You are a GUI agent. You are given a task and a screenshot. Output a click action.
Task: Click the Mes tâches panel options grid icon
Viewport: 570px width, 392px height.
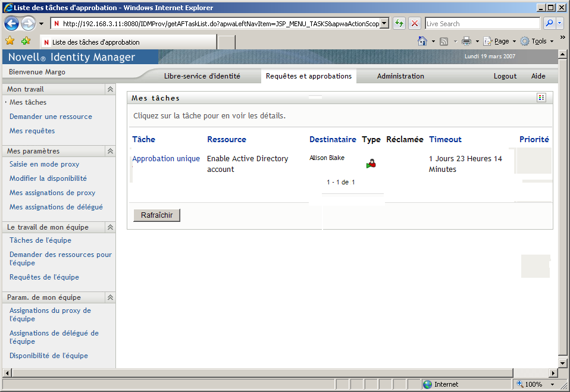(541, 98)
